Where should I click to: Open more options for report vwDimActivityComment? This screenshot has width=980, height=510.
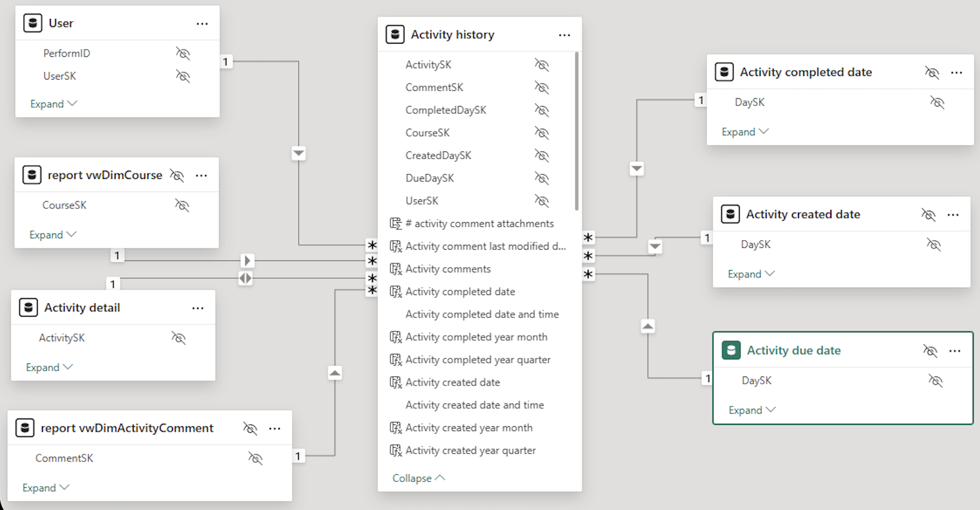click(x=275, y=429)
